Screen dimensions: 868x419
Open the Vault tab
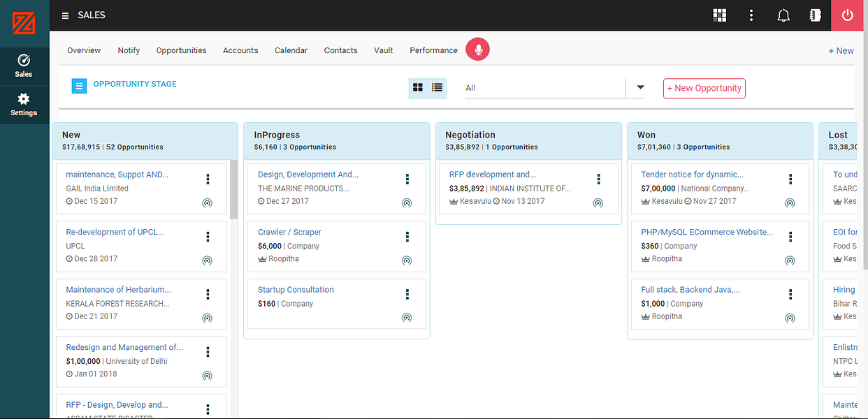pyautogui.click(x=384, y=50)
